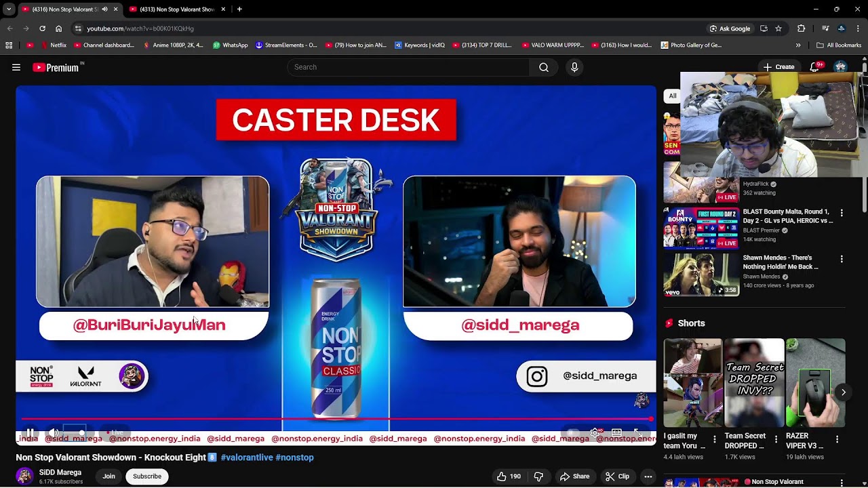Bookmark this page with star icon
This screenshot has height=488, width=868.
[x=778, y=28]
